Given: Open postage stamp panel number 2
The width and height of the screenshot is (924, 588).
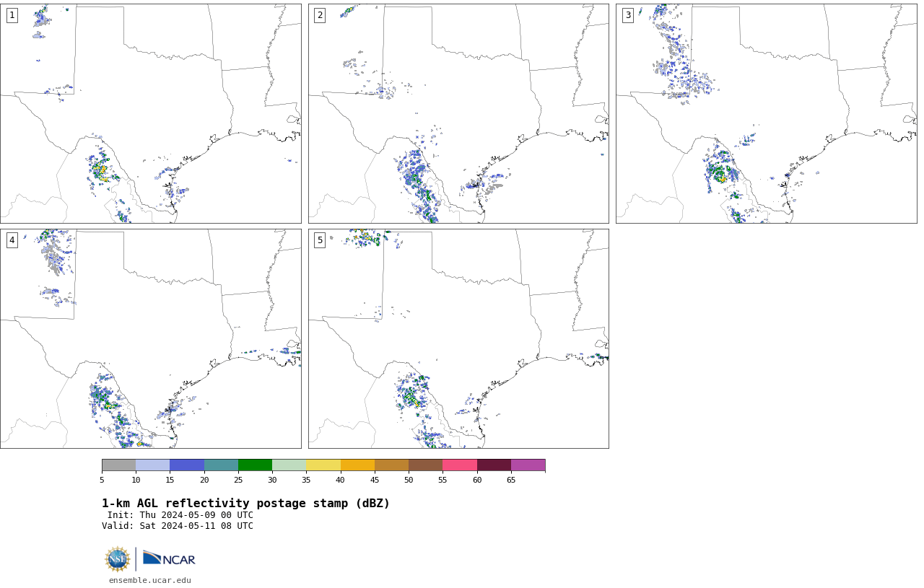Looking at the screenshot, I should 458,113.
